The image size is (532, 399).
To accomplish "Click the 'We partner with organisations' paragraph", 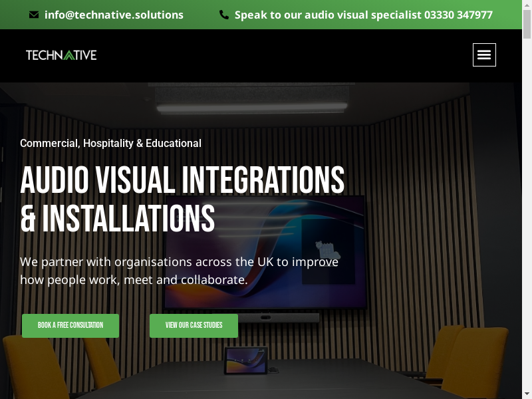I will point(179,271).
